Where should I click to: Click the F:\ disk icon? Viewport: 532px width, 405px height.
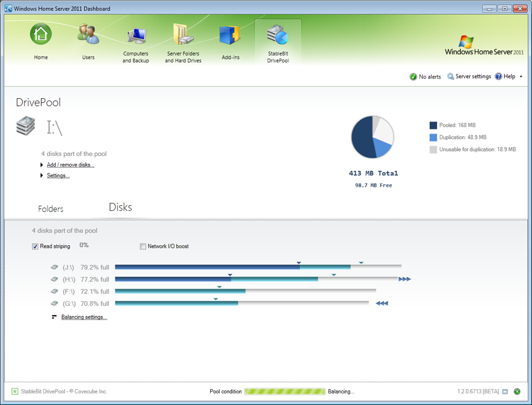click(x=54, y=291)
